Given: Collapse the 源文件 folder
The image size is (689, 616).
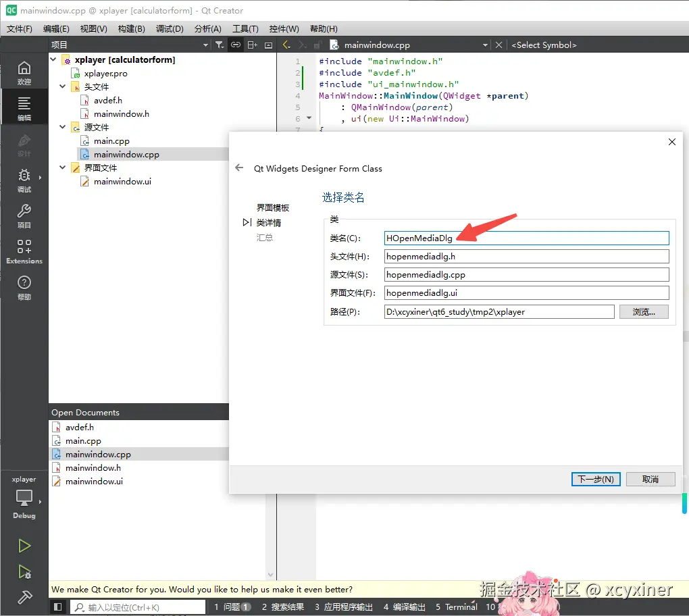Looking at the screenshot, I should point(62,127).
